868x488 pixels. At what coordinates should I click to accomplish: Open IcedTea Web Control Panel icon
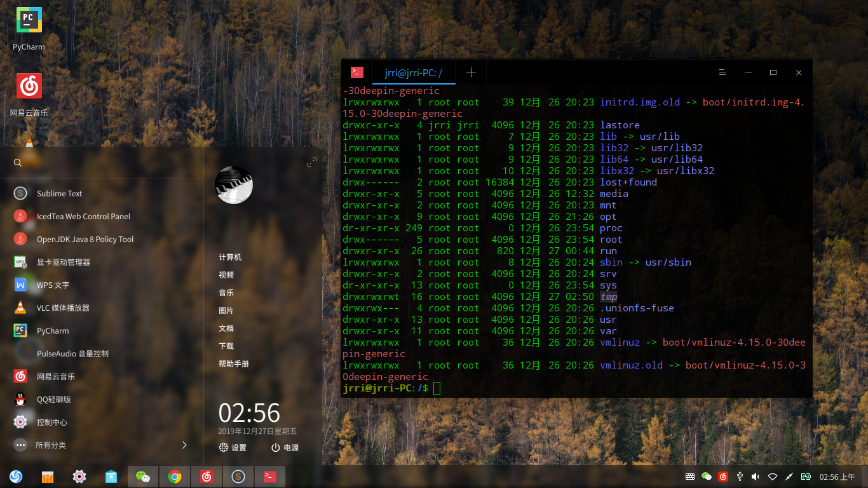coord(20,216)
